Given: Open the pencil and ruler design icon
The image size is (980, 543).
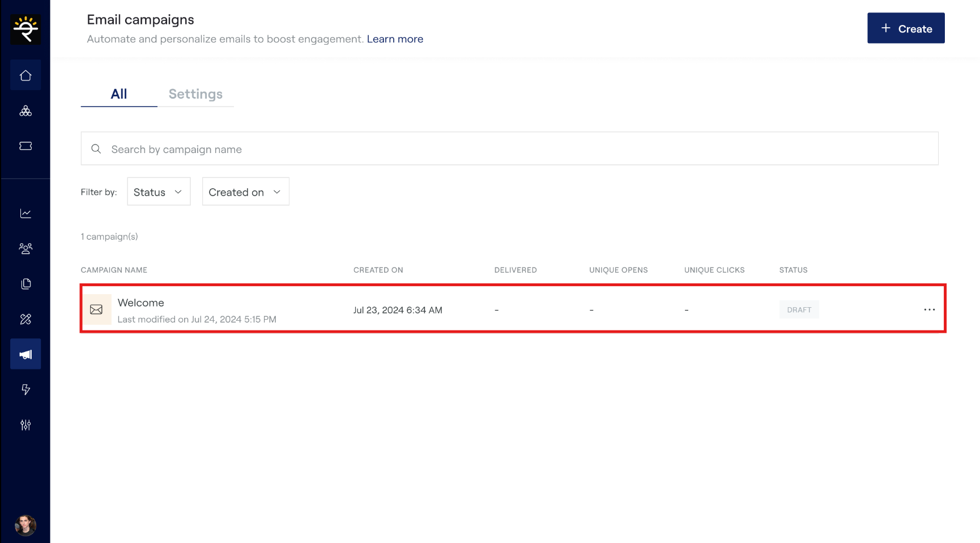Looking at the screenshot, I should click(25, 319).
